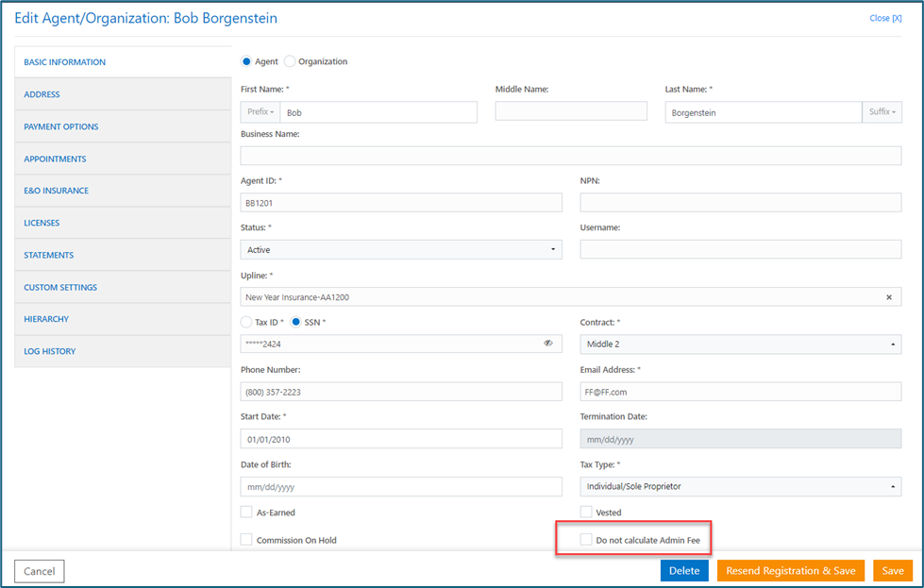
Task: Switch to the Hierarchy tab
Action: pos(123,319)
